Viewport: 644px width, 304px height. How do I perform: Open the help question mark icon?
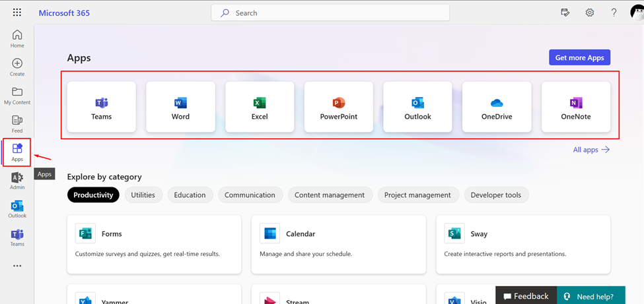point(614,13)
